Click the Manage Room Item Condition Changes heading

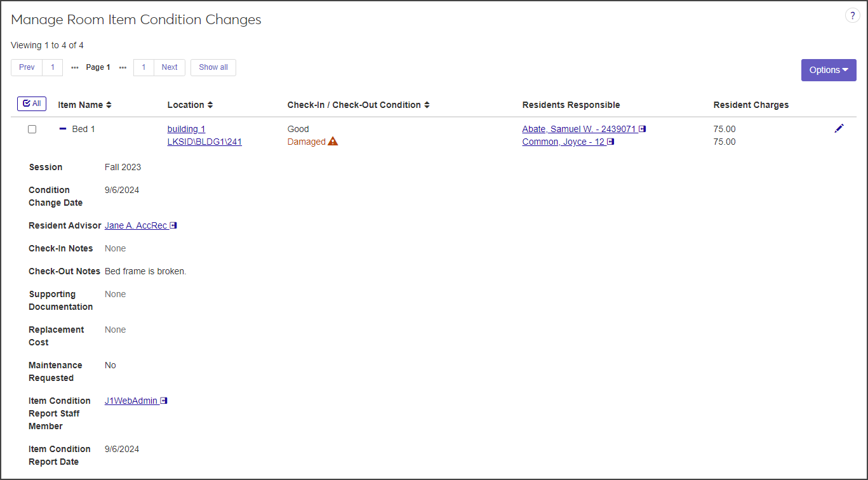pyautogui.click(x=136, y=20)
